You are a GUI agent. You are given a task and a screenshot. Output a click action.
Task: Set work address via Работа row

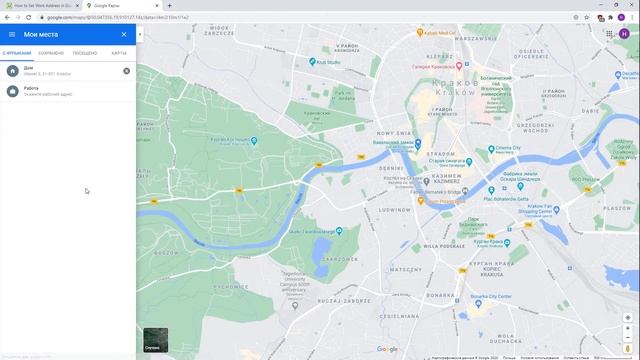[x=68, y=91]
